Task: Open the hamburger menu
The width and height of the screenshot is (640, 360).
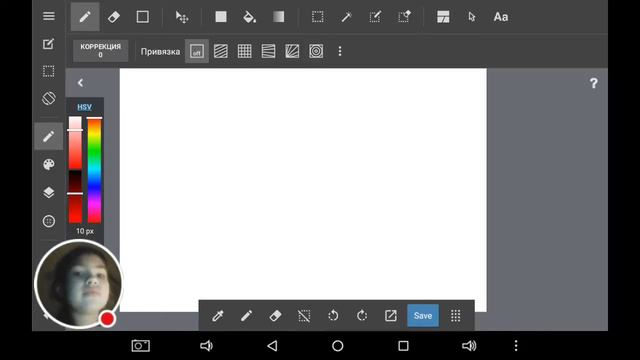Action: 49,16
